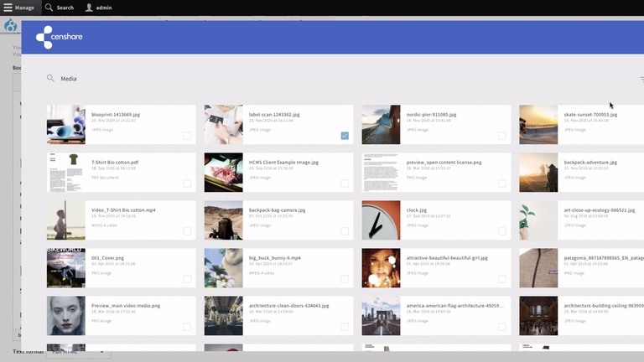Open Preview_main video media.png face thumbnail
This screenshot has width=644, height=362.
65,316
